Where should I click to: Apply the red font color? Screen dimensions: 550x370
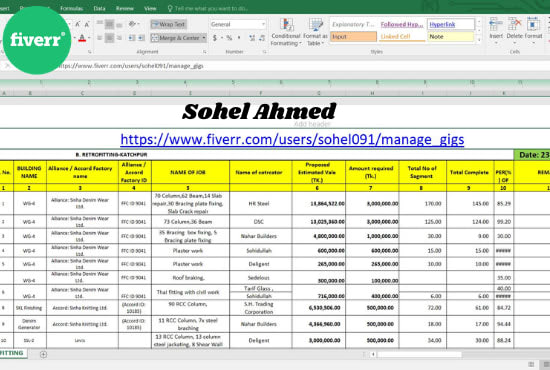click(82, 38)
